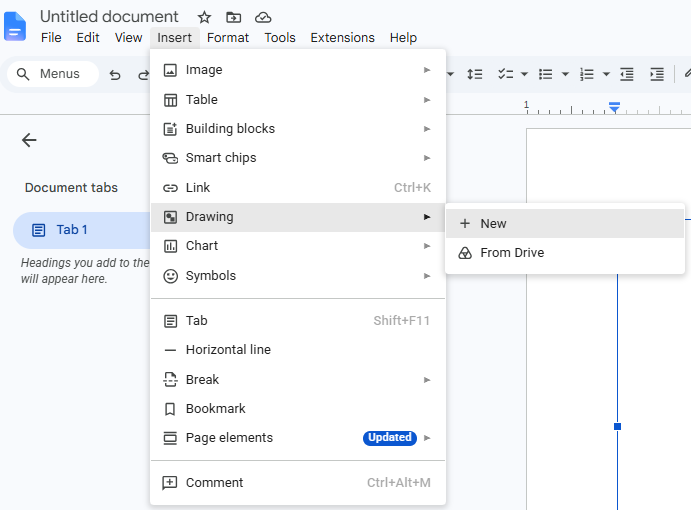Open the Edit menu

click(x=88, y=38)
